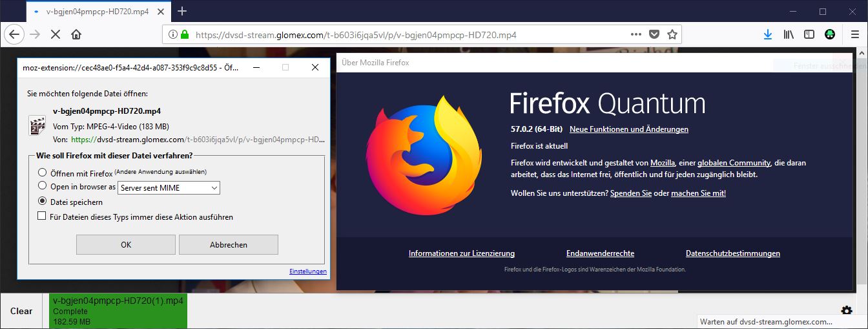Show site information in the address bar
The height and width of the screenshot is (329, 868).
172,35
